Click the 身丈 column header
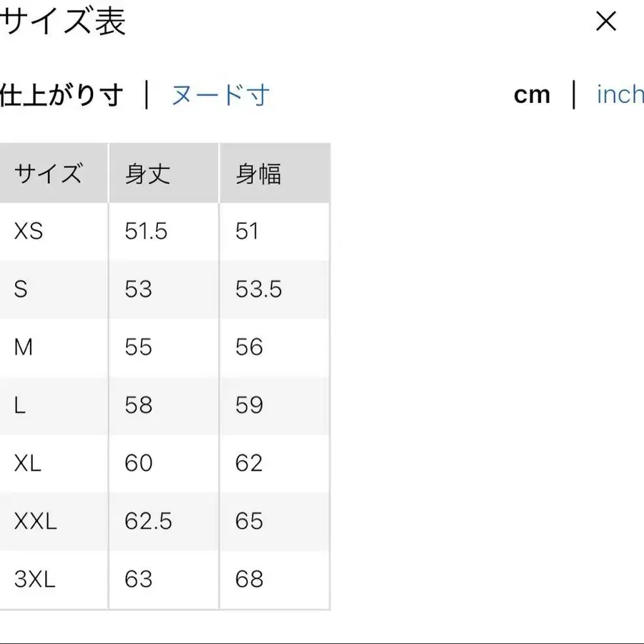 point(147,174)
